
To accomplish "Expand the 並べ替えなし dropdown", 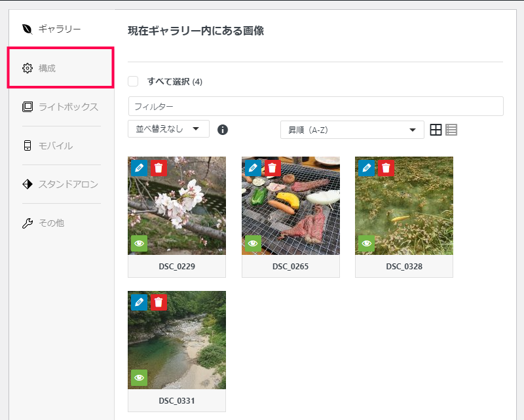I will [x=168, y=128].
